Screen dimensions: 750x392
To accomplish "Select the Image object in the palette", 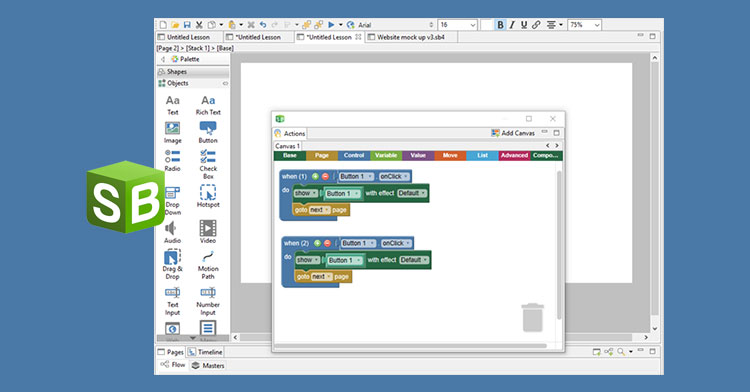I will click(173, 132).
